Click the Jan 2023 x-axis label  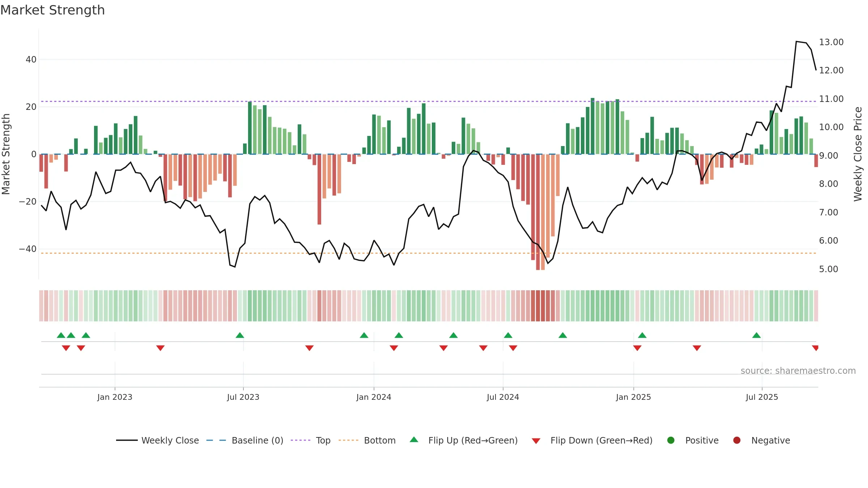(115, 397)
